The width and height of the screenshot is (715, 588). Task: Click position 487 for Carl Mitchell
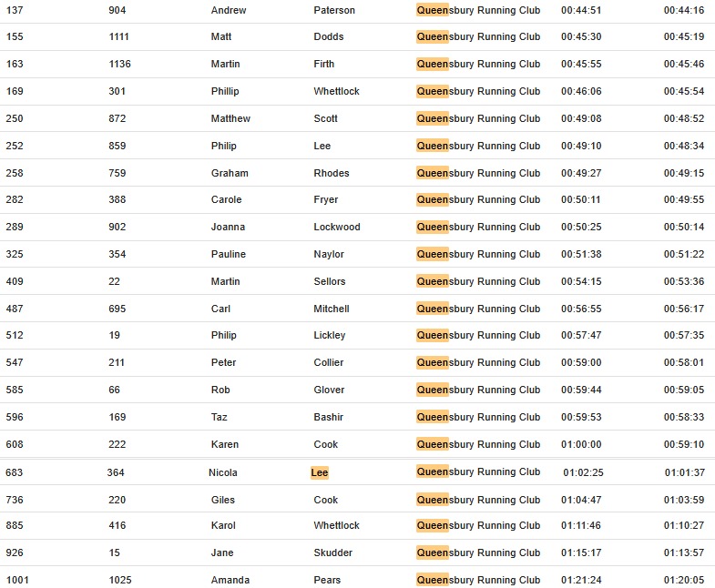point(15,309)
